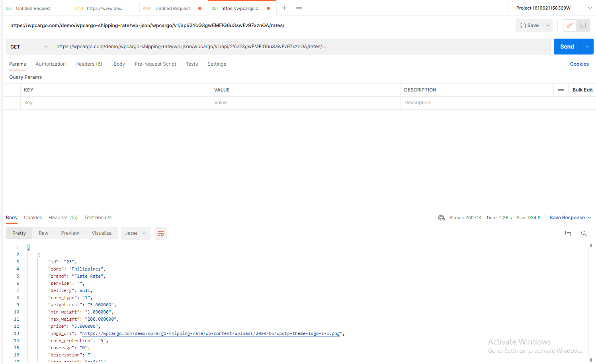Open the Cookies link

pyautogui.click(x=579, y=64)
